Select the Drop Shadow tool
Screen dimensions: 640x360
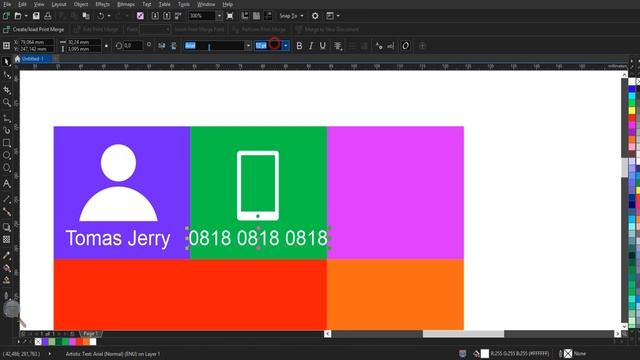(7, 227)
